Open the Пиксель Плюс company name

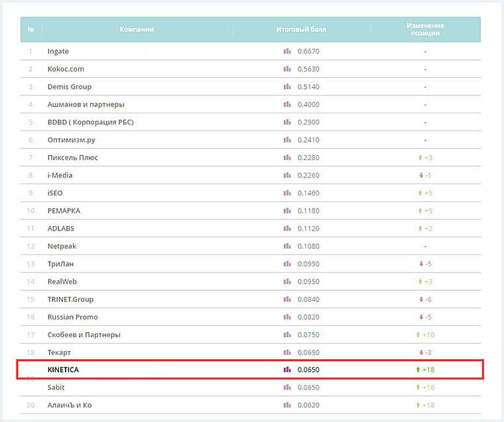[x=72, y=158]
